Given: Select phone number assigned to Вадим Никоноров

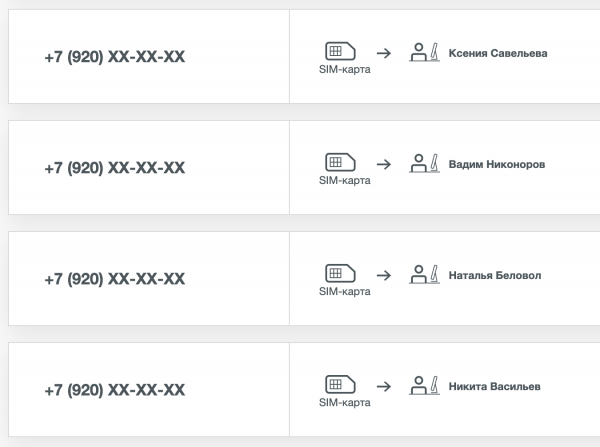Looking at the screenshot, I should point(114,168).
